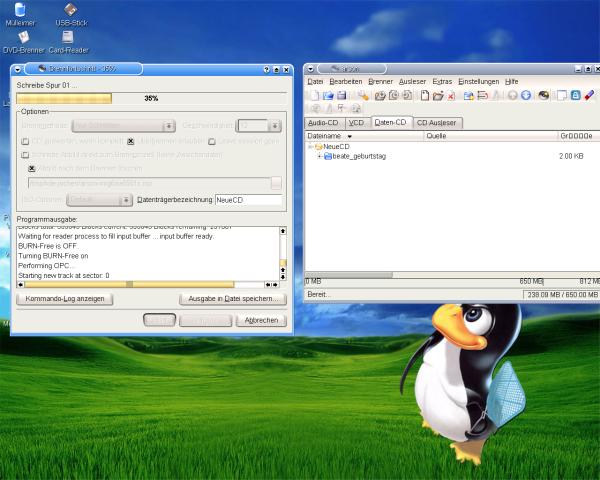Click the save disk icon in toolbar

[341, 95]
